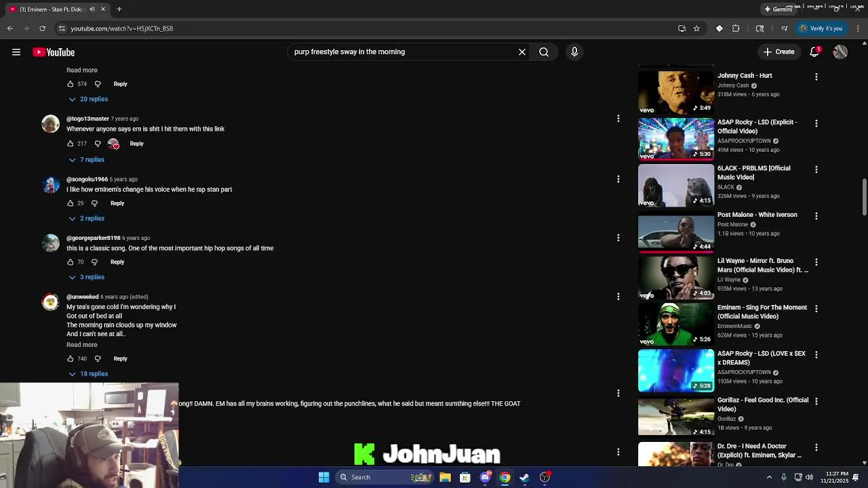This screenshot has height=488, width=868.
Task: Open more options for @unweeked comment
Action: (x=618, y=296)
